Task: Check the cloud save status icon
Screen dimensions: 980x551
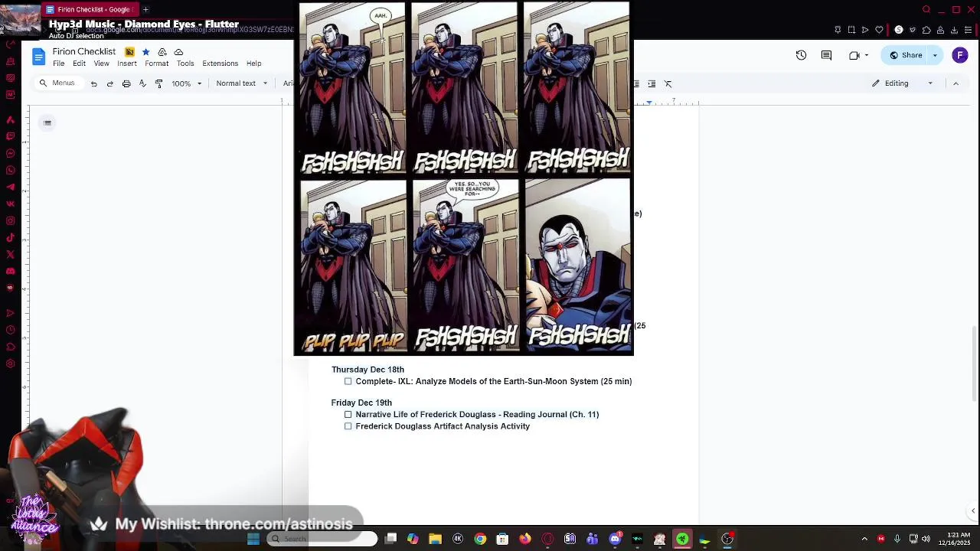Action: tap(178, 52)
